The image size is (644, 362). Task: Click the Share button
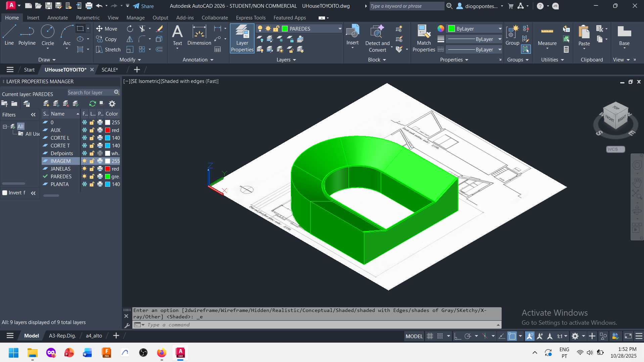click(143, 6)
